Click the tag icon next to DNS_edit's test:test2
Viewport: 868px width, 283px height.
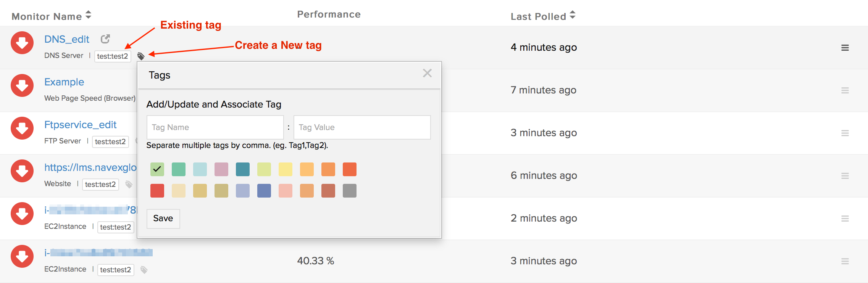click(141, 56)
